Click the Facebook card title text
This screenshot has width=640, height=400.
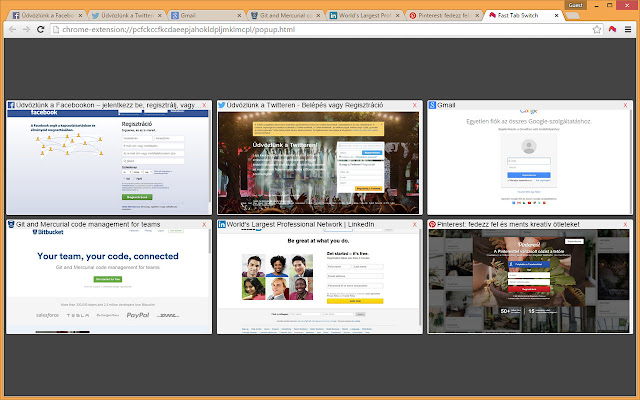click(108, 105)
